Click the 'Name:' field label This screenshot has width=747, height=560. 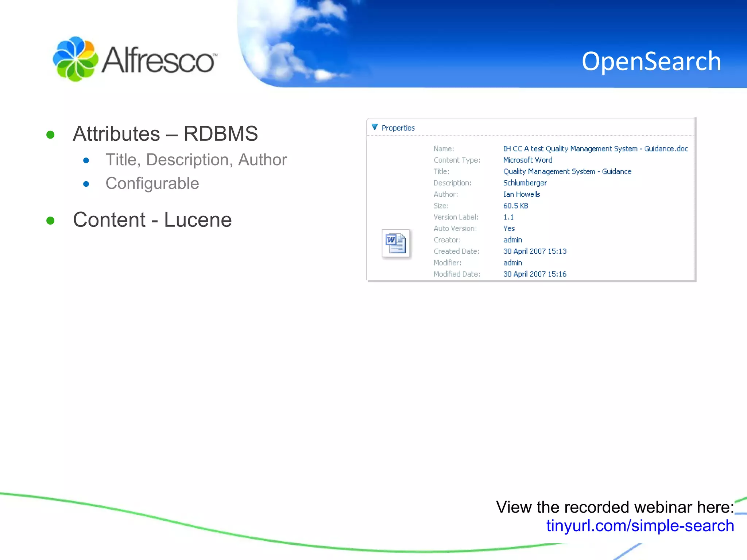(x=444, y=149)
